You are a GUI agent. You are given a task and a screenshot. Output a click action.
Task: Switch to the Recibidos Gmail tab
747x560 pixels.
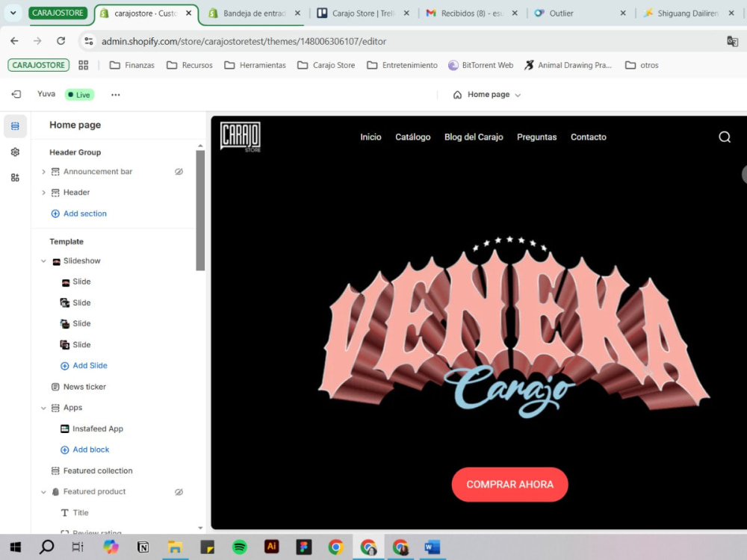tap(471, 13)
